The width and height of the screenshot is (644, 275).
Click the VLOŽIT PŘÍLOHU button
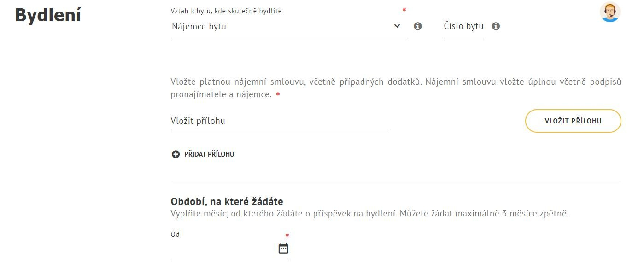point(573,121)
